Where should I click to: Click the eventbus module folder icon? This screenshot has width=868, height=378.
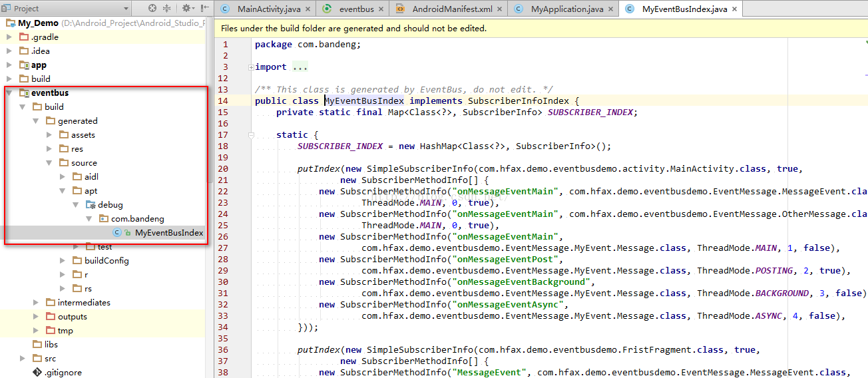point(24,93)
